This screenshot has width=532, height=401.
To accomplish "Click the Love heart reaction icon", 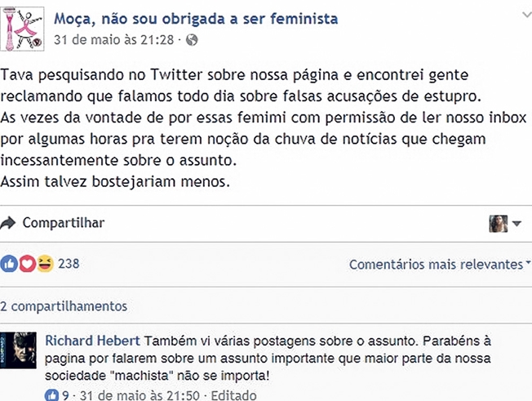I will [27, 264].
